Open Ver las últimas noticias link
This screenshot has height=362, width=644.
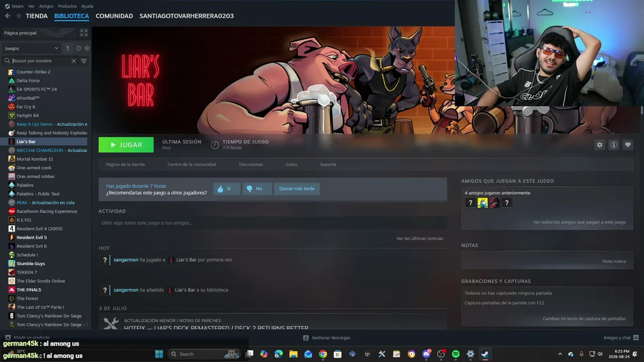420,238
